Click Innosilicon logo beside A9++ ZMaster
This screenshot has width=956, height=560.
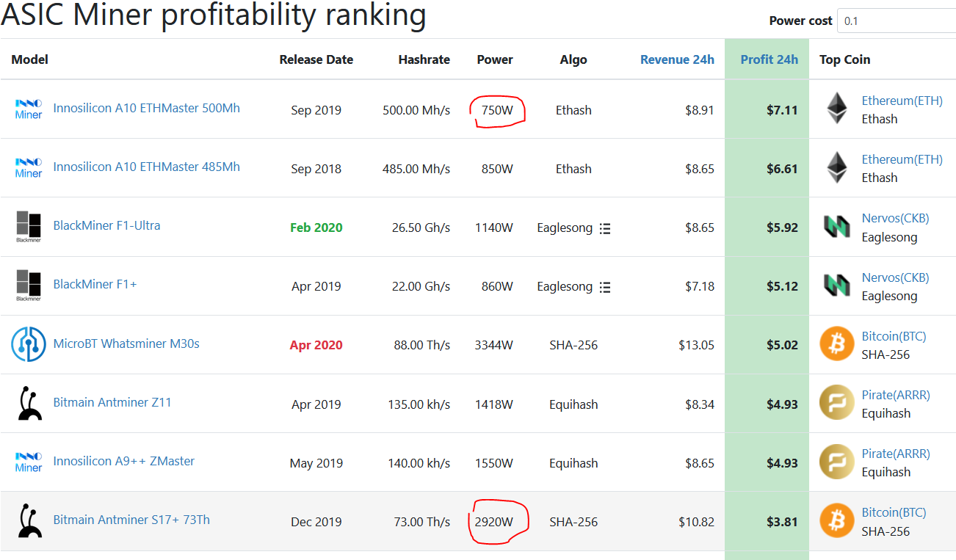pos(29,462)
